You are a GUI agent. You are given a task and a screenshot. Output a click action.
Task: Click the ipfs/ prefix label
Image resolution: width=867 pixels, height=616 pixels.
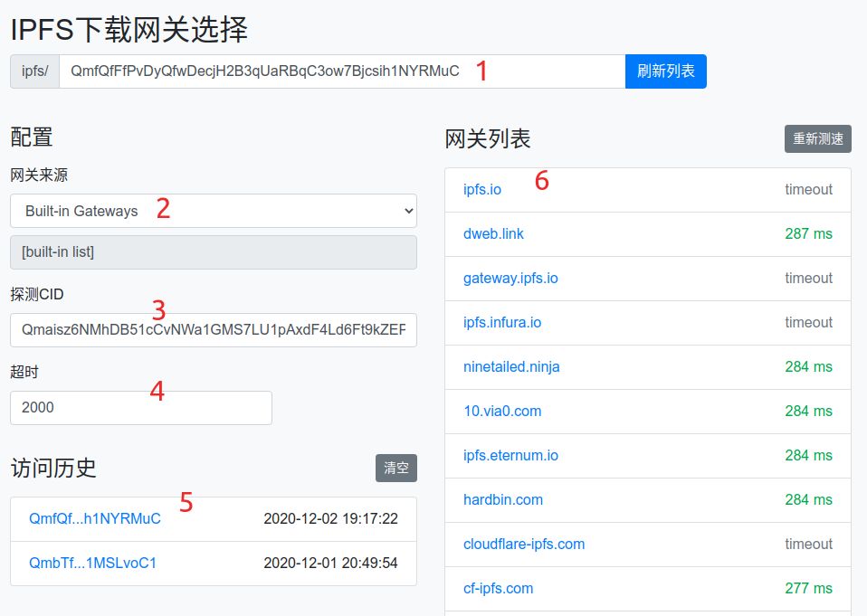coord(34,71)
